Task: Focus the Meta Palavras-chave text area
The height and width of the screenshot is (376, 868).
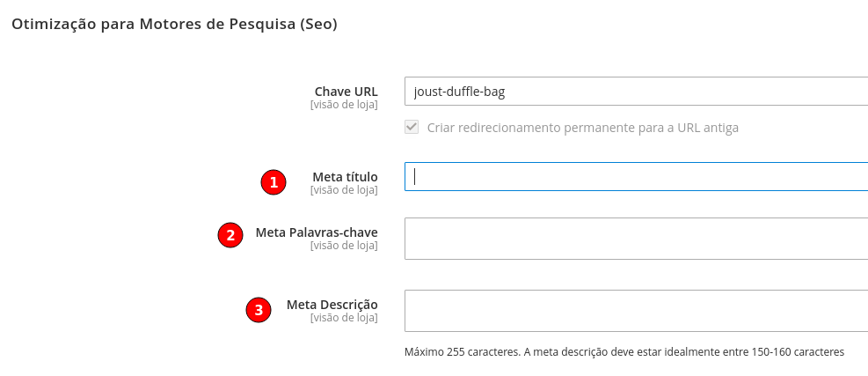Action: coord(636,239)
